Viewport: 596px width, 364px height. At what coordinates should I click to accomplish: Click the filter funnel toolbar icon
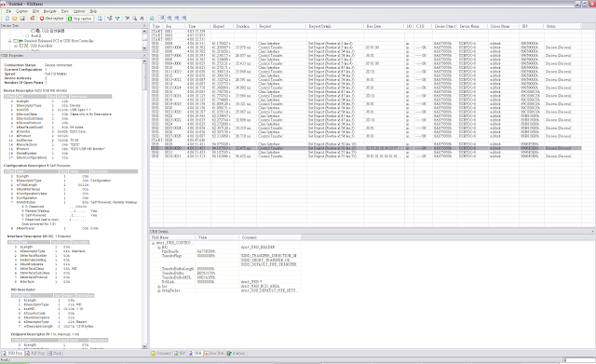(117, 19)
